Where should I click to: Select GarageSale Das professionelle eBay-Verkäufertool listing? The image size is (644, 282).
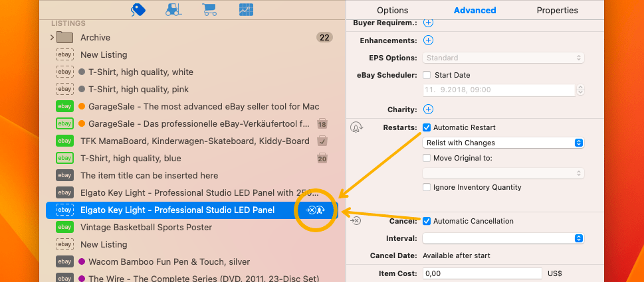pos(191,123)
